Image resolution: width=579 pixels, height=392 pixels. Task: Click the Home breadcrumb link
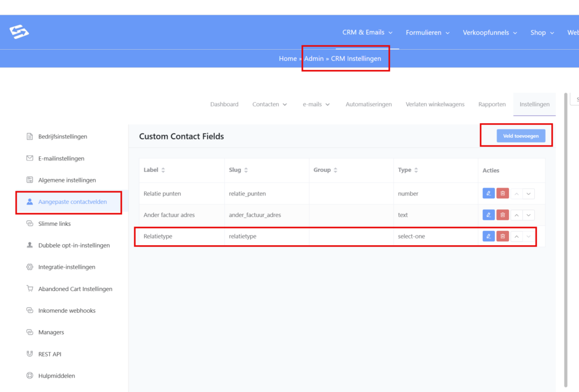coord(287,59)
